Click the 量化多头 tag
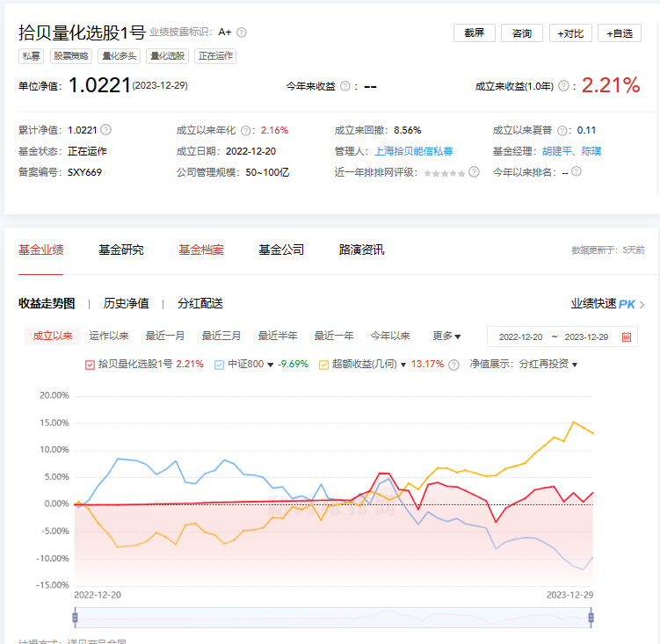 (120, 56)
